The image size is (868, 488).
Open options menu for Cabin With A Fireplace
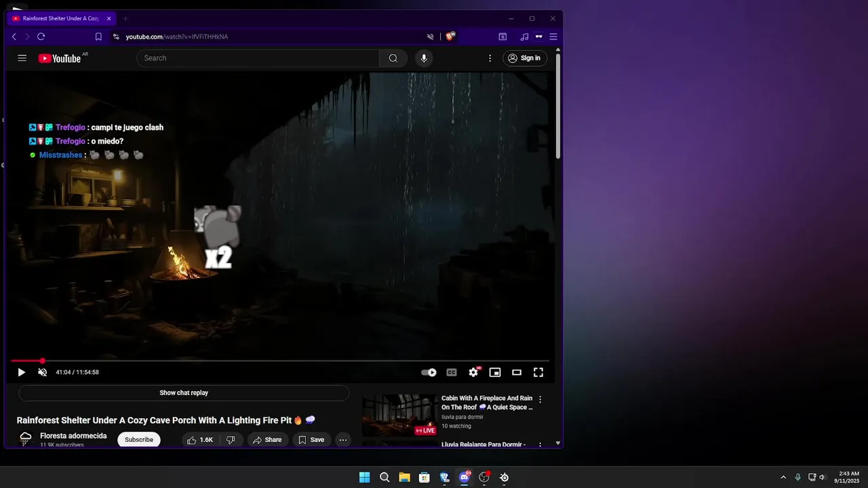coord(540,399)
